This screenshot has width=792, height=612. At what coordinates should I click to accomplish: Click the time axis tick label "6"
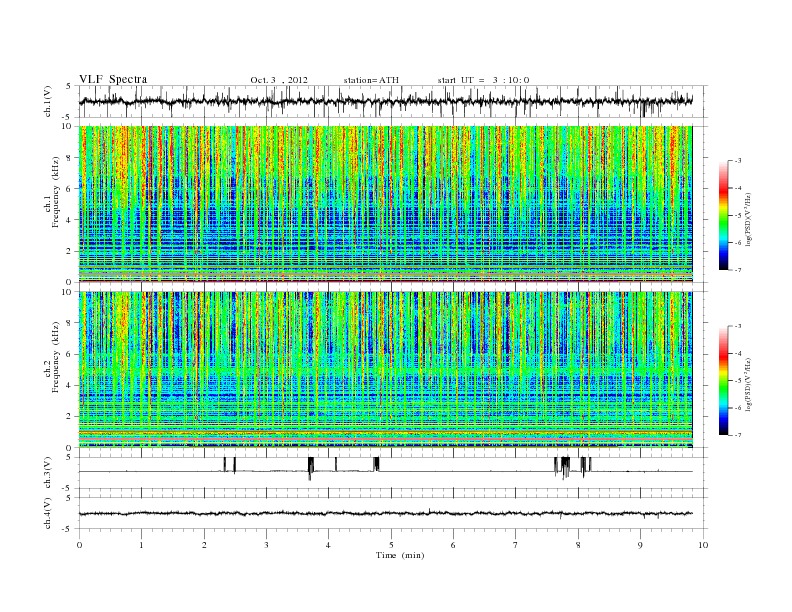[453, 545]
